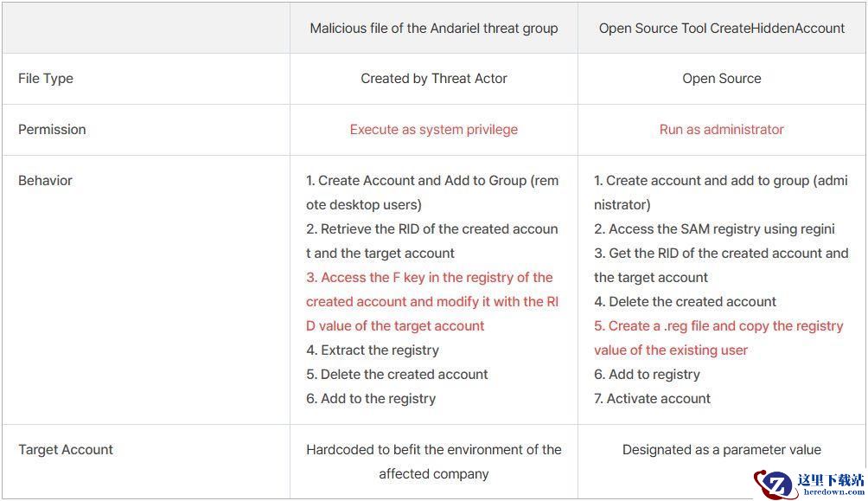Click 'Designated as a parameter value' cell
The image size is (868, 501).
click(721, 449)
